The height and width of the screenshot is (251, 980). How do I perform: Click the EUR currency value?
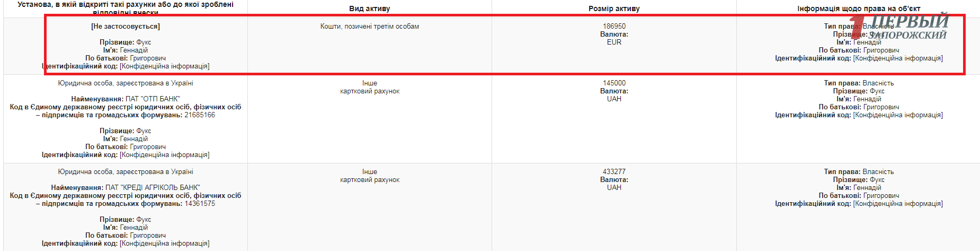614,42
